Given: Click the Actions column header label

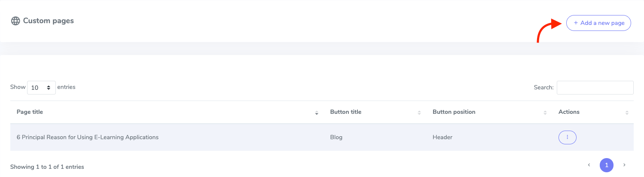Looking at the screenshot, I should pyautogui.click(x=569, y=112).
